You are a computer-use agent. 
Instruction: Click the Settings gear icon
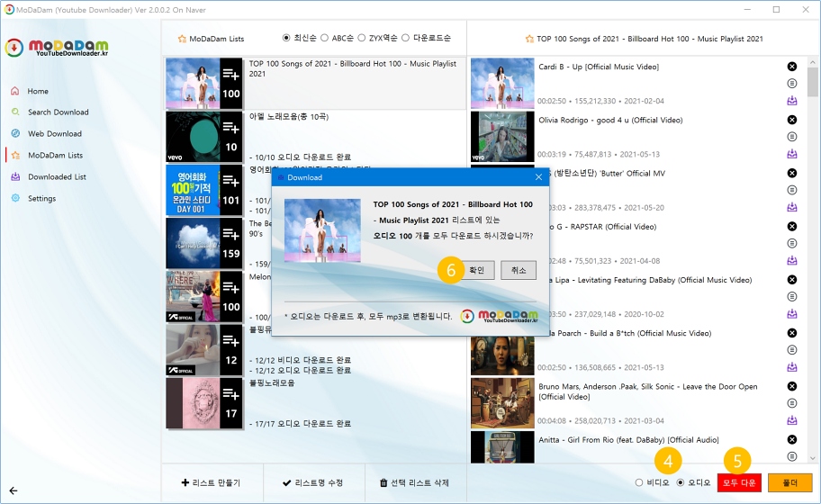(15, 198)
